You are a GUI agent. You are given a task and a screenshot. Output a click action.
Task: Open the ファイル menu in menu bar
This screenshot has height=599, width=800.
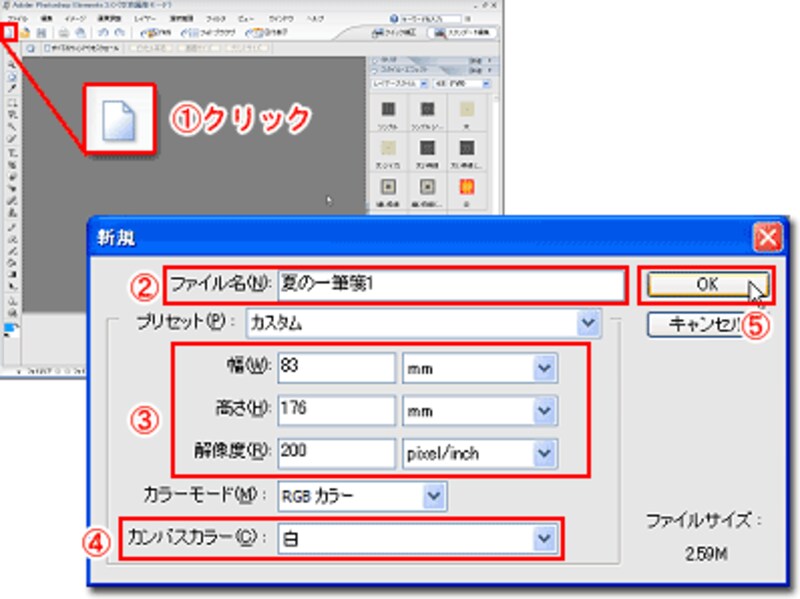click(x=19, y=18)
